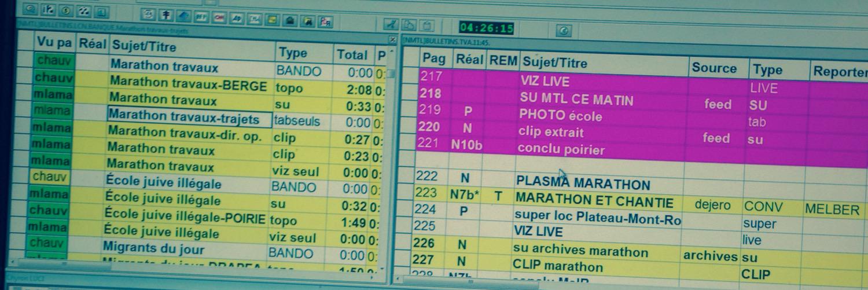Click the 'Total' column header
This screenshot has width=868, height=290.
pos(352,56)
